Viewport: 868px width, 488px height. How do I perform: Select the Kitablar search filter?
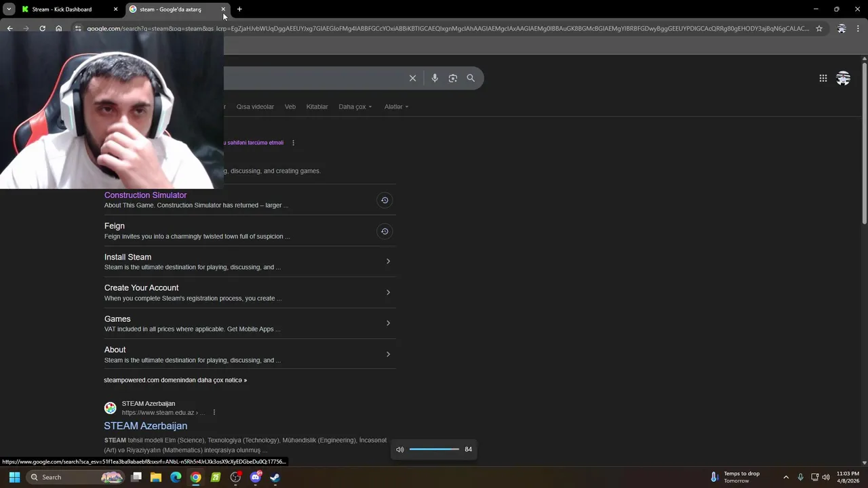(x=317, y=106)
